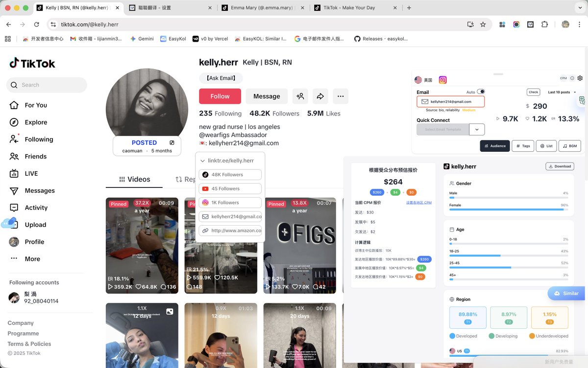Click the colorful ring extension icon
Screen dimensions: 588x368
pyautogui.click(x=516, y=24)
